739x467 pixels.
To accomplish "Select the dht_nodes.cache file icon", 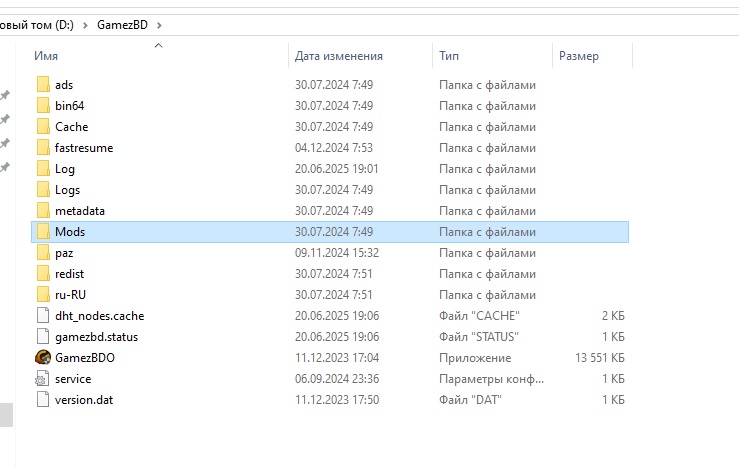I will tap(42, 316).
